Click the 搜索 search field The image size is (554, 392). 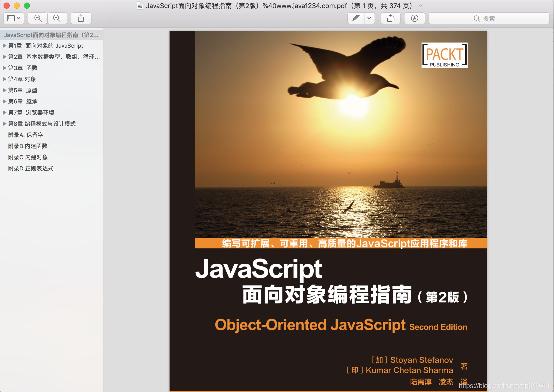[x=489, y=18]
